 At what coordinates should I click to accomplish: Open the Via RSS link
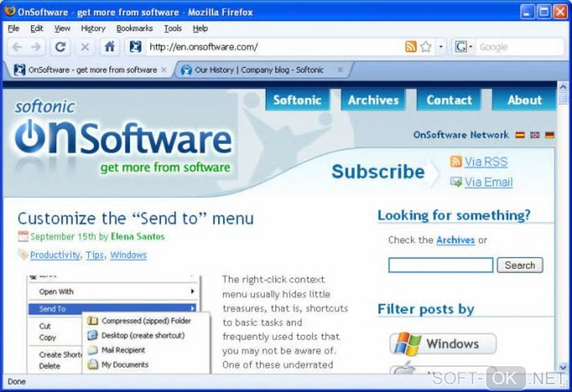coord(486,162)
